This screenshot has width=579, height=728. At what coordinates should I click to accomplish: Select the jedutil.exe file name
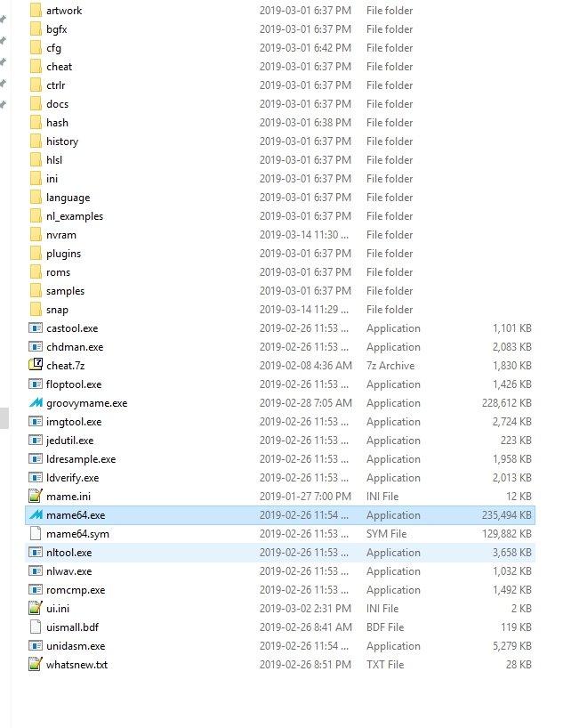pyautogui.click(x=69, y=441)
